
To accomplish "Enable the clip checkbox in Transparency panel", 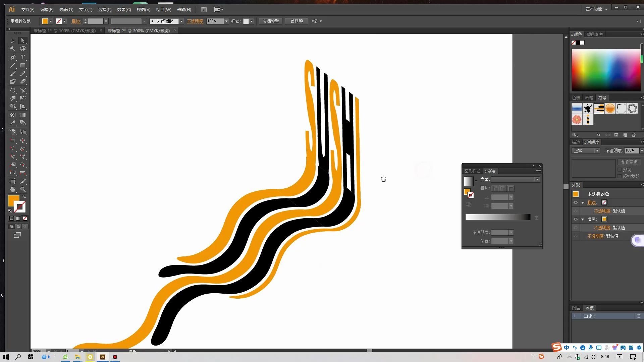I will click(x=620, y=170).
